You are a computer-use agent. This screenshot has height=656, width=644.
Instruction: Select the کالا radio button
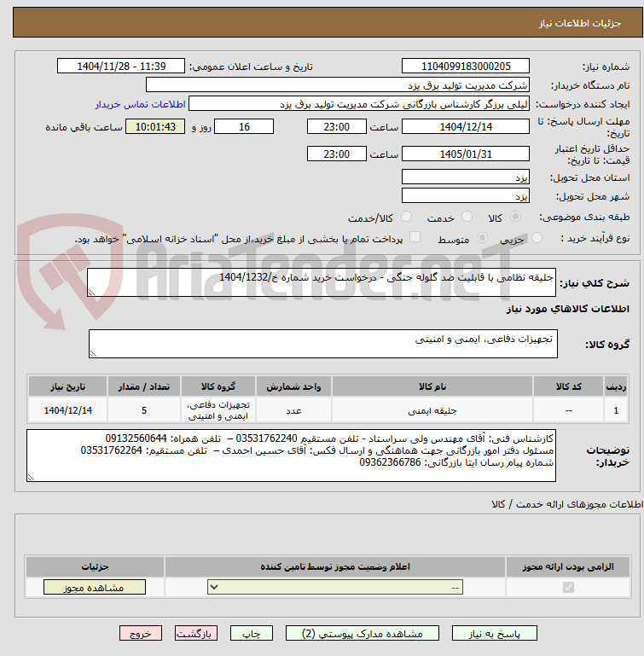[x=515, y=217]
